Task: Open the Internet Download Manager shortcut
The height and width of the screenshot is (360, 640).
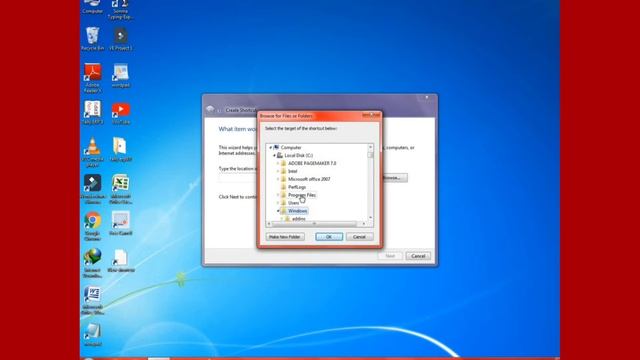Action: [93, 263]
